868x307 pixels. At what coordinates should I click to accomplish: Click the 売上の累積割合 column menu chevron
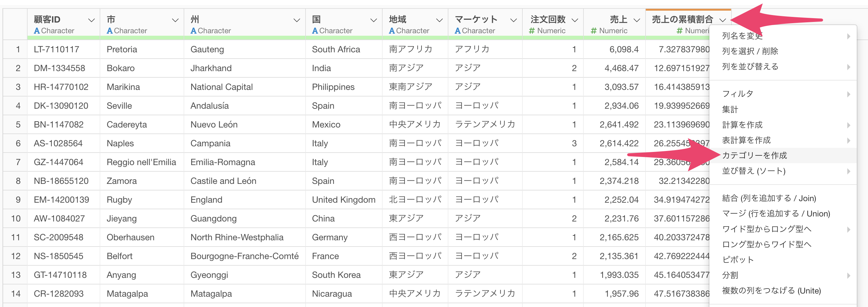(x=722, y=20)
